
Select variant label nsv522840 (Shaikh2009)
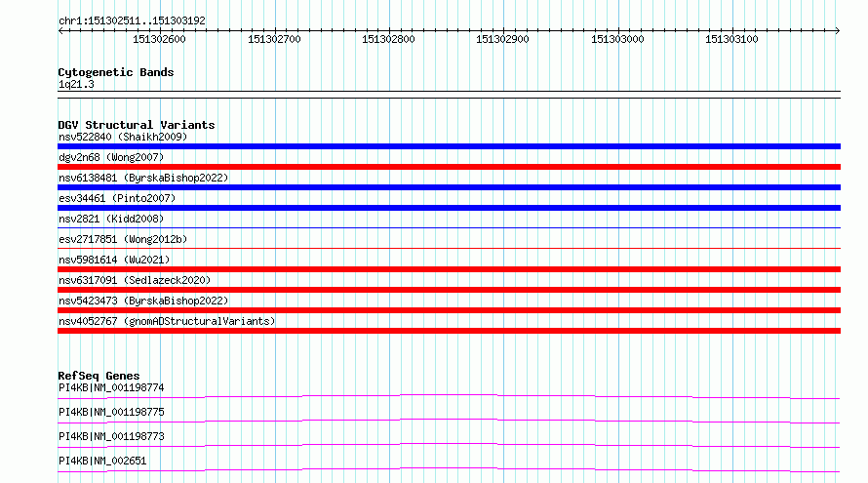[x=123, y=137]
